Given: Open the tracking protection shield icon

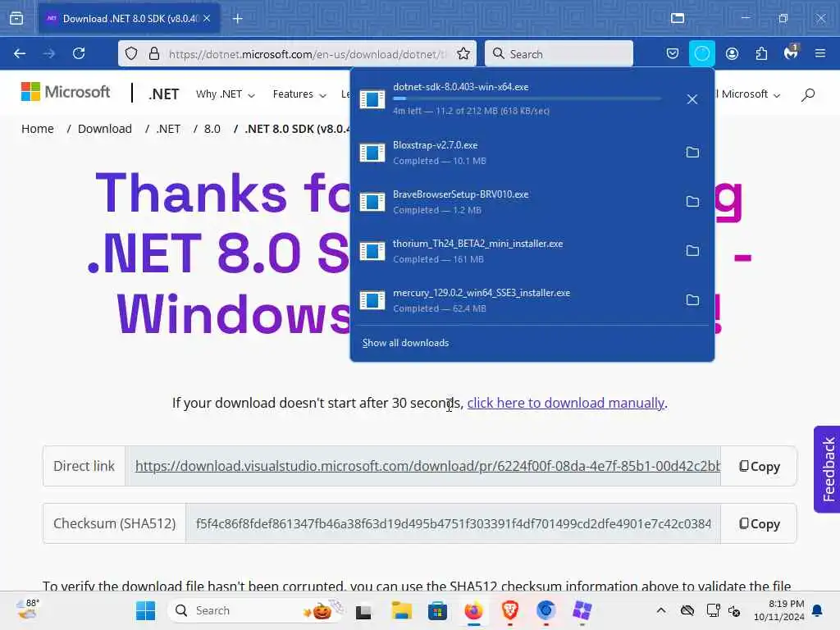Looking at the screenshot, I should (131, 53).
